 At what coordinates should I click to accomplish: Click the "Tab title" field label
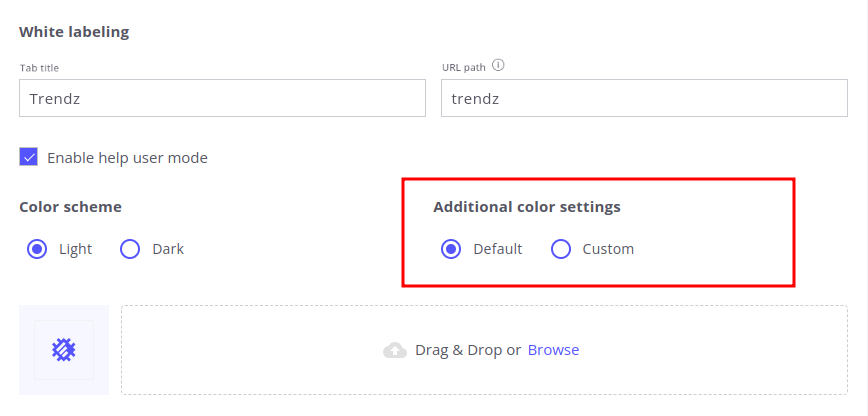point(39,68)
